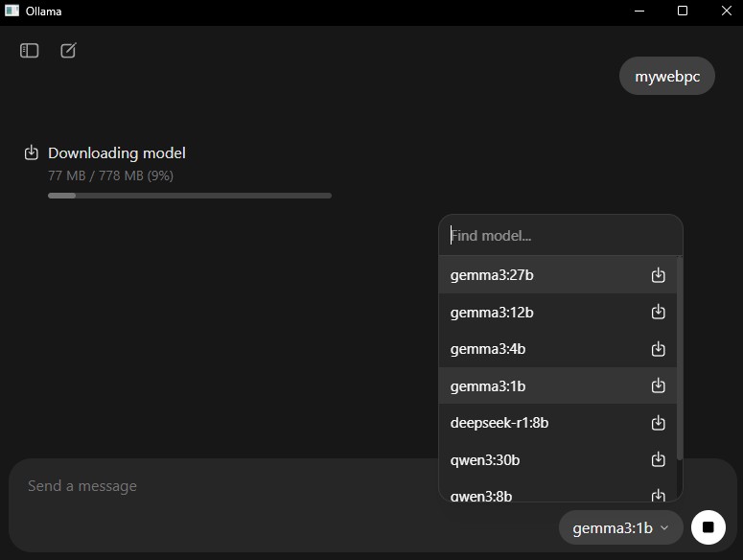The image size is (743, 560).
Task: Close the Ollama window
Action: (726, 11)
